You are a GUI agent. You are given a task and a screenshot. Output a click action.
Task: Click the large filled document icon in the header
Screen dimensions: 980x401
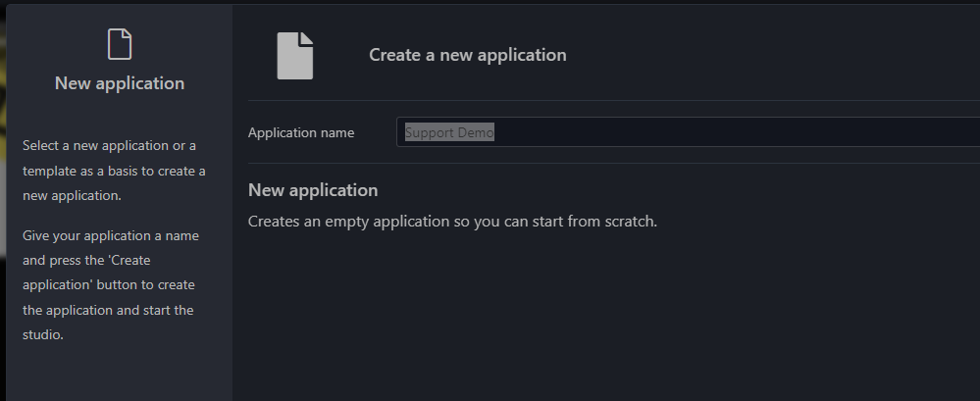[x=295, y=55]
